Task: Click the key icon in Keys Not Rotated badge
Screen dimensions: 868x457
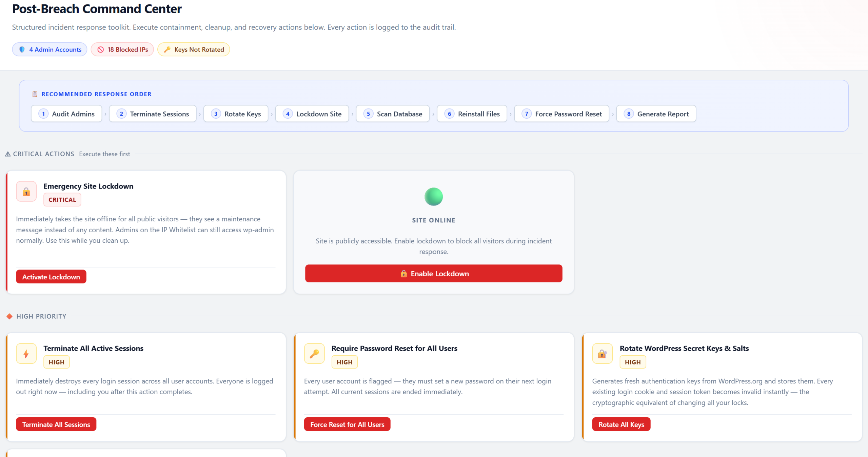Action: tap(167, 49)
